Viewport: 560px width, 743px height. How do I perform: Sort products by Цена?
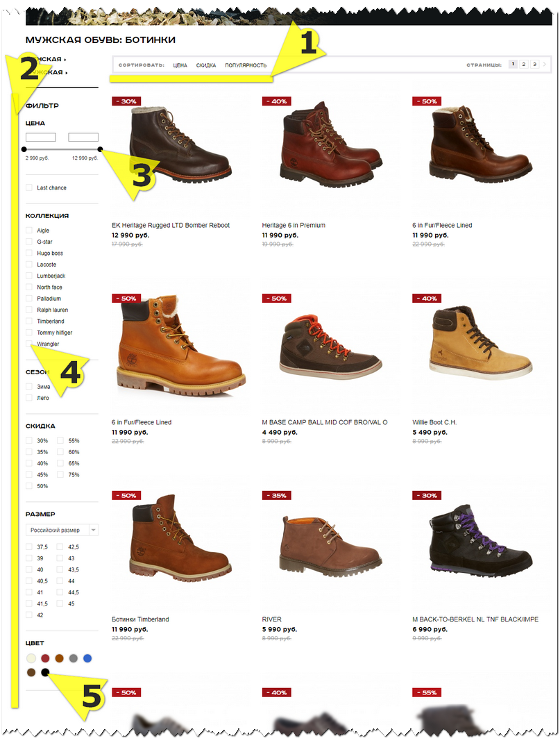tap(180, 65)
